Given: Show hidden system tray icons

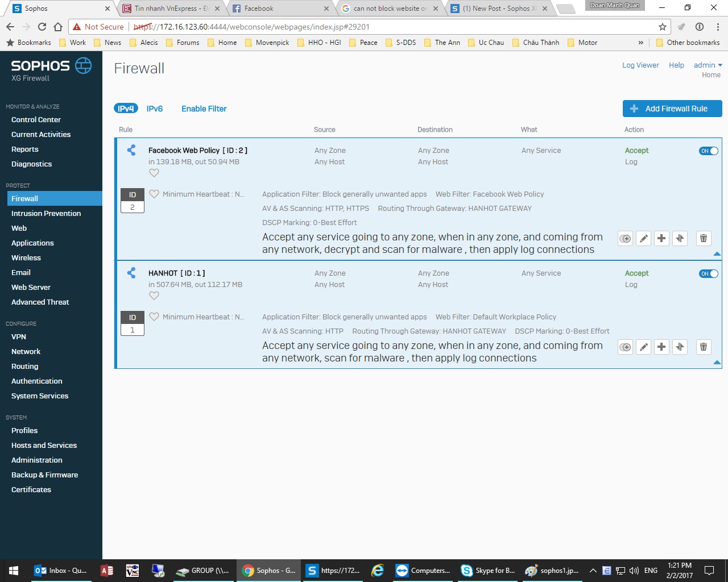Looking at the screenshot, I should [593, 571].
